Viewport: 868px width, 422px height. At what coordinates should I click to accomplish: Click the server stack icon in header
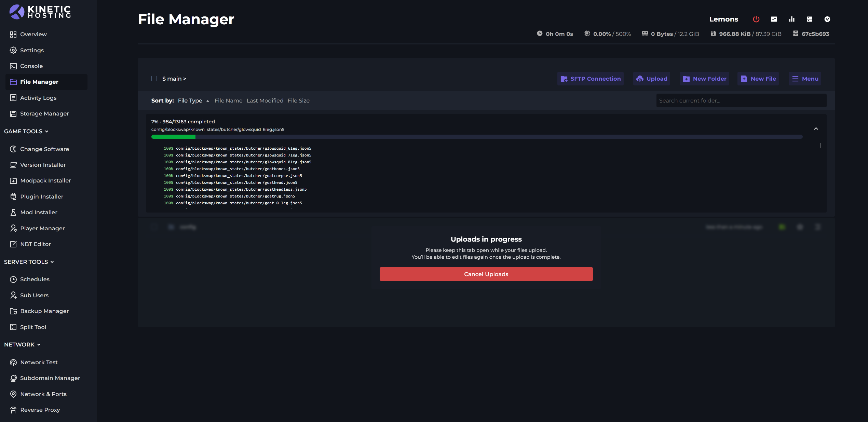[810, 19]
